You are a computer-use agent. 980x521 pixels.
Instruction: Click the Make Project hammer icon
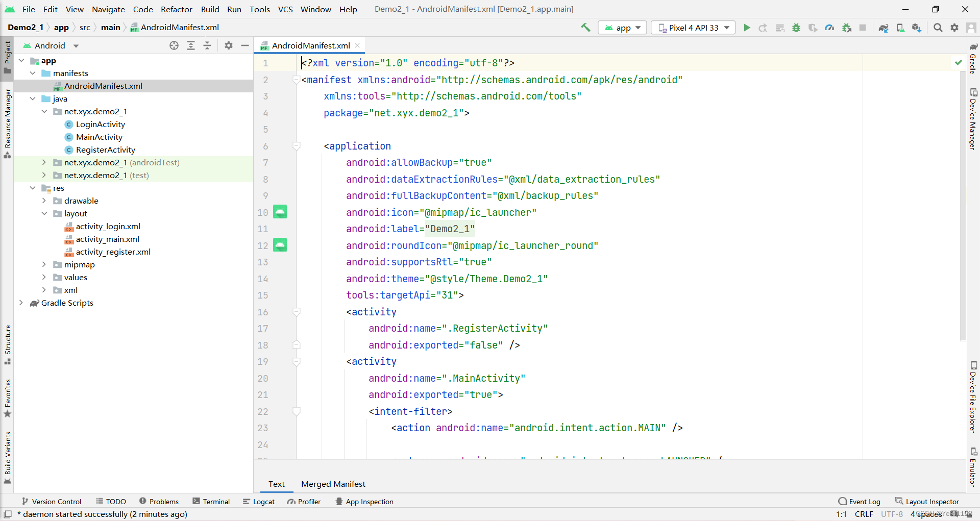[x=585, y=28]
